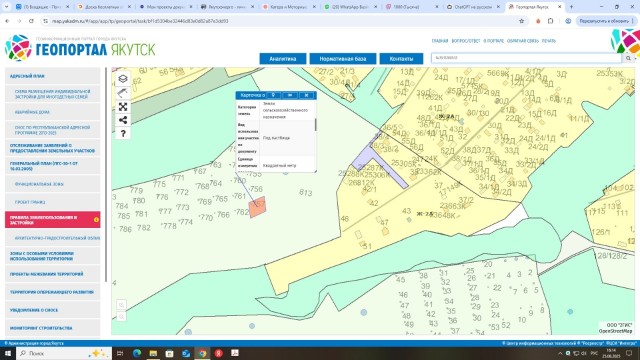The image size is (640, 360).
Task: Open the ОБРАТНАЯ СВЯЗЬ link
Action: [522, 41]
